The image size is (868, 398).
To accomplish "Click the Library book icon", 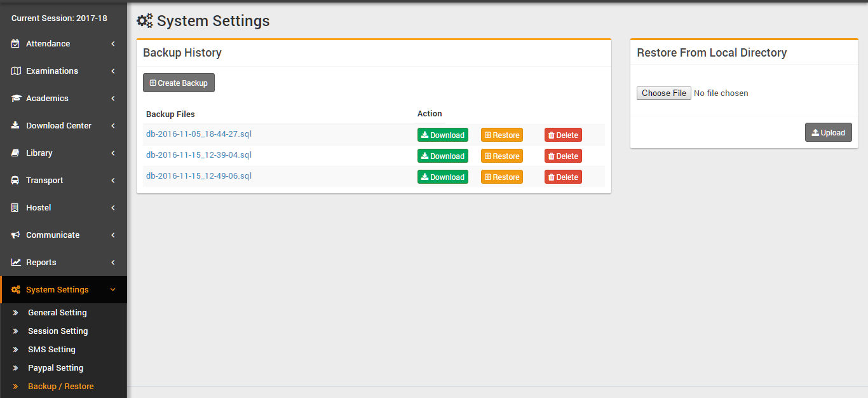I will 16,153.
